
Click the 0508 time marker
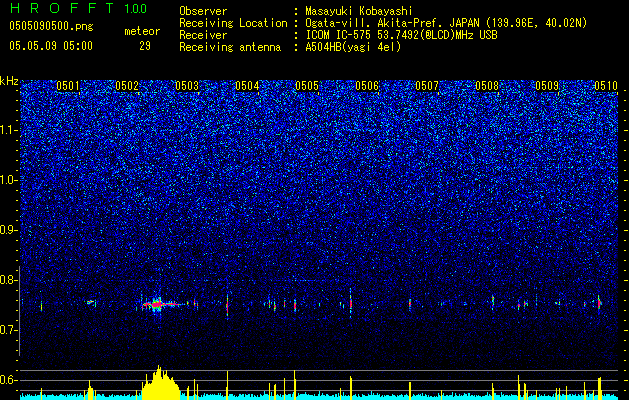point(487,85)
